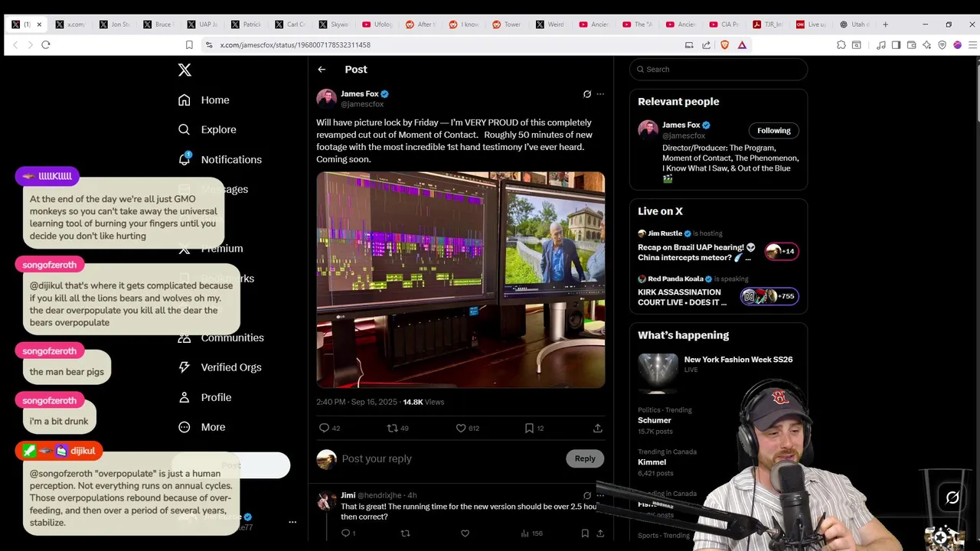Click the browser address bar URL
980x551 pixels.
click(x=296, y=45)
